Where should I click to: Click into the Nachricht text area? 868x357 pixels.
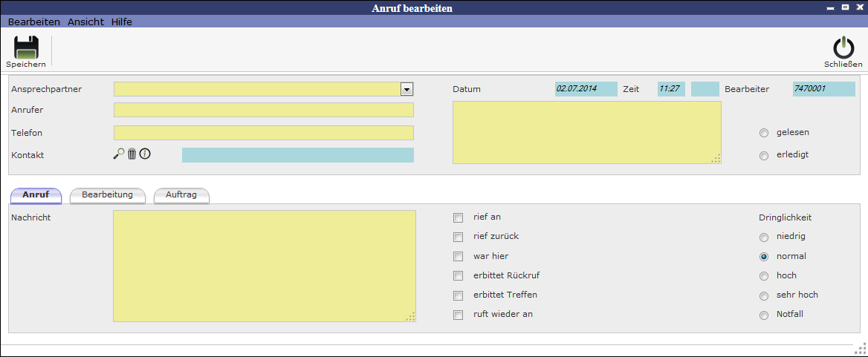(x=264, y=266)
